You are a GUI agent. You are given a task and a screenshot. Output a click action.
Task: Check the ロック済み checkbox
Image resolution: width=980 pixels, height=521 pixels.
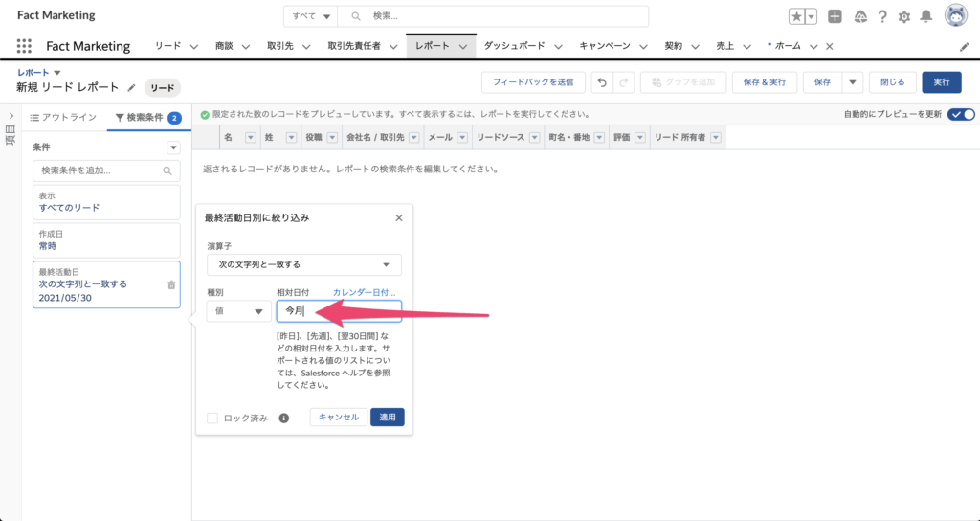pyautogui.click(x=212, y=418)
